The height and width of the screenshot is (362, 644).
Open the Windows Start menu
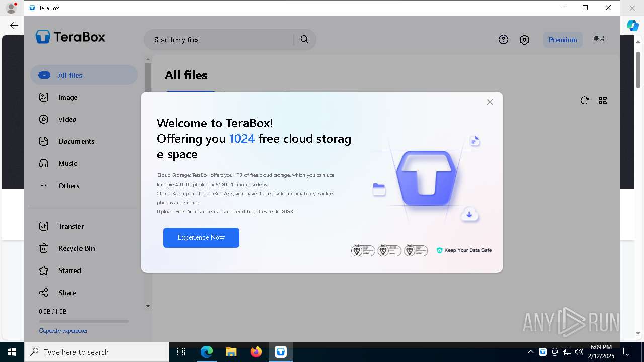tap(12, 352)
